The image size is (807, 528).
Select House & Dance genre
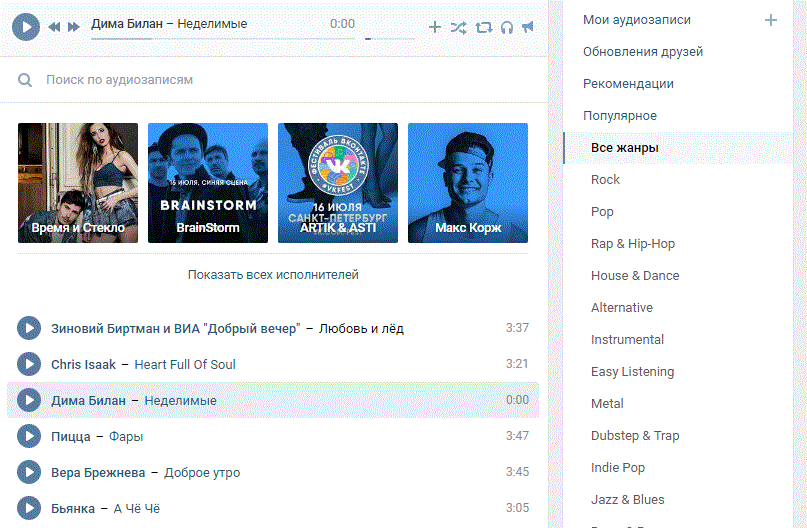(x=635, y=275)
